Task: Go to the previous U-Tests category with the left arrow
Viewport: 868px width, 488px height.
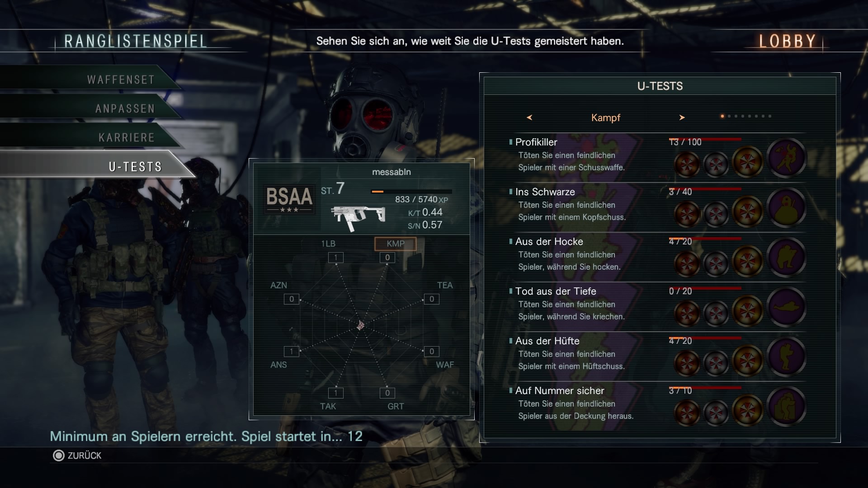Action: [529, 117]
